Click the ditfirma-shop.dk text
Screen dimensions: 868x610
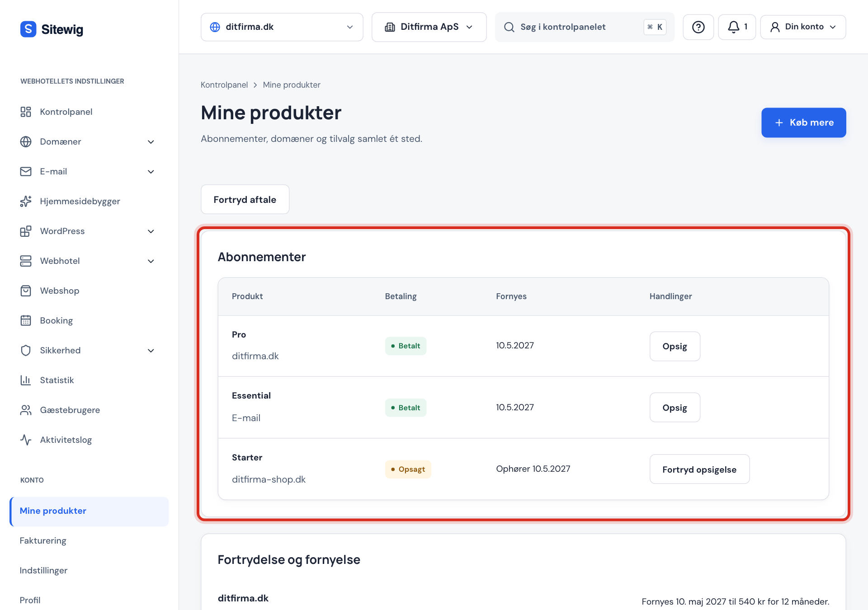[x=269, y=479]
